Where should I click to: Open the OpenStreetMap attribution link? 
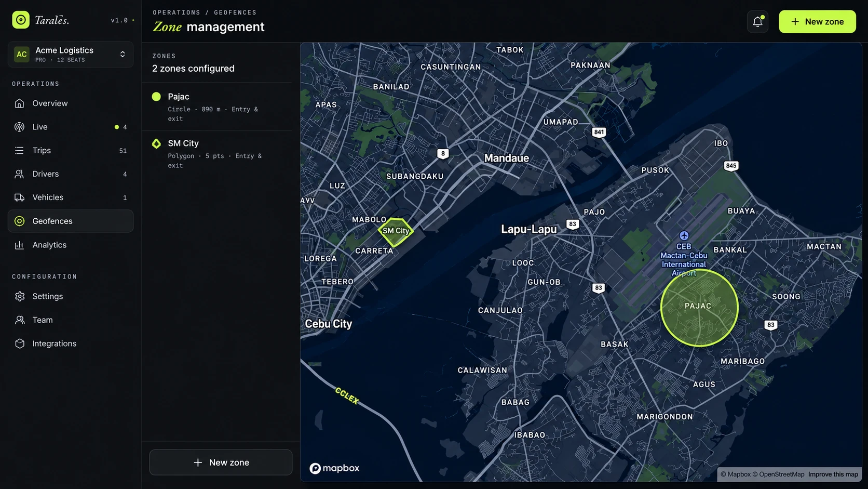(778, 474)
